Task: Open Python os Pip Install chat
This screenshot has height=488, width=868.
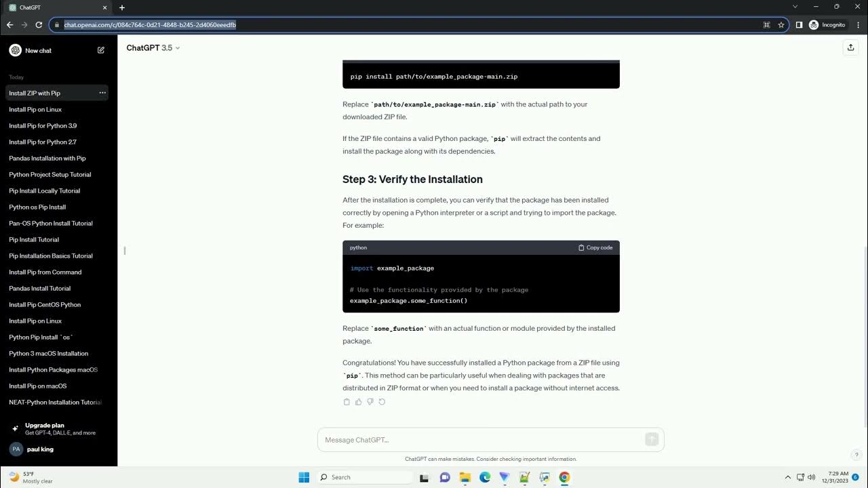Action: pyautogui.click(x=57, y=207)
